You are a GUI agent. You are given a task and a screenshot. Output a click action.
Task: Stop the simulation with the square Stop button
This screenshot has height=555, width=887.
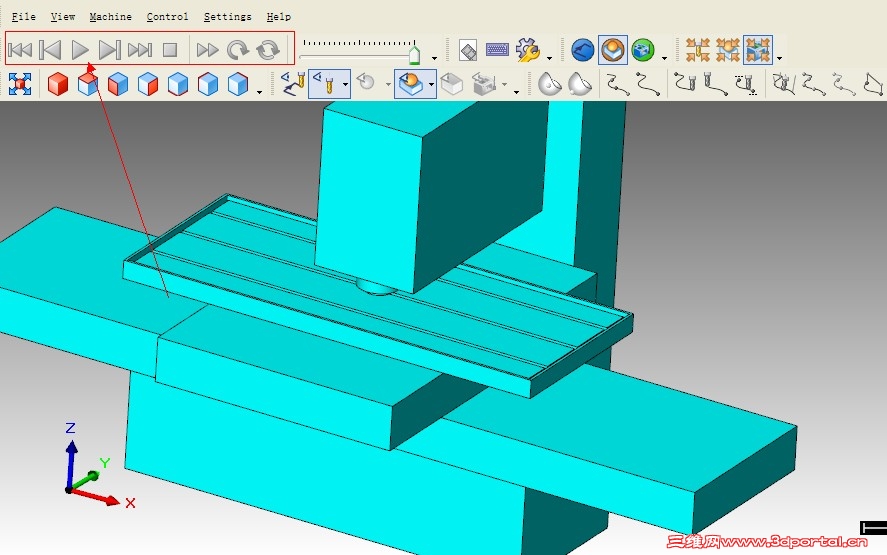point(170,50)
